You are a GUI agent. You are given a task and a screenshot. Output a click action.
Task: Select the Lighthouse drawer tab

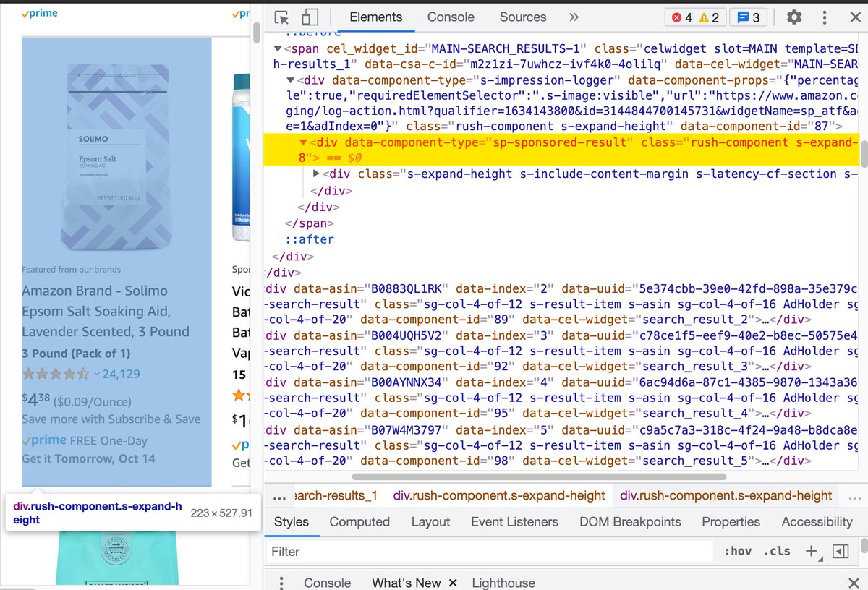pos(503,583)
